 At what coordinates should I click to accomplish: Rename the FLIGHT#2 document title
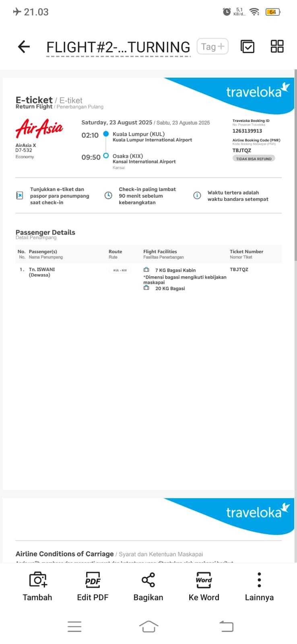(118, 47)
